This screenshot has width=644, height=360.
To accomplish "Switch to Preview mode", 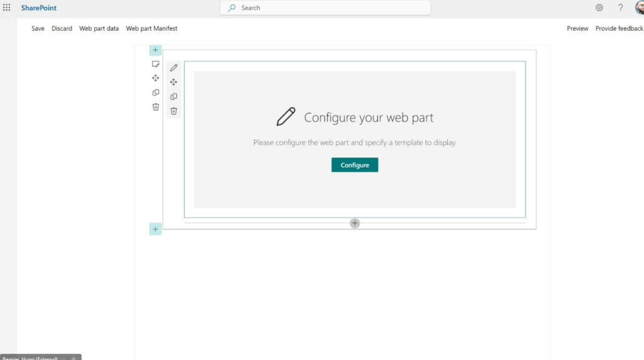I will [x=577, y=28].
